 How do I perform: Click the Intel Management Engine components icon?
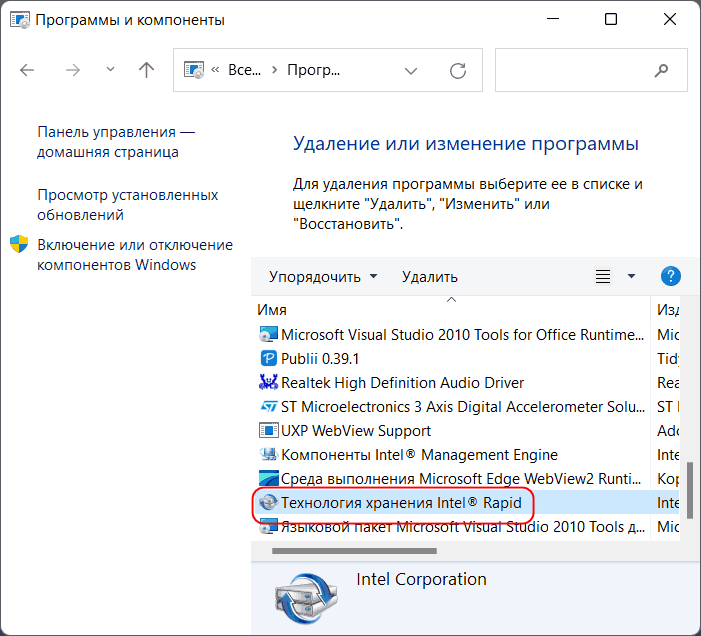tap(269, 455)
